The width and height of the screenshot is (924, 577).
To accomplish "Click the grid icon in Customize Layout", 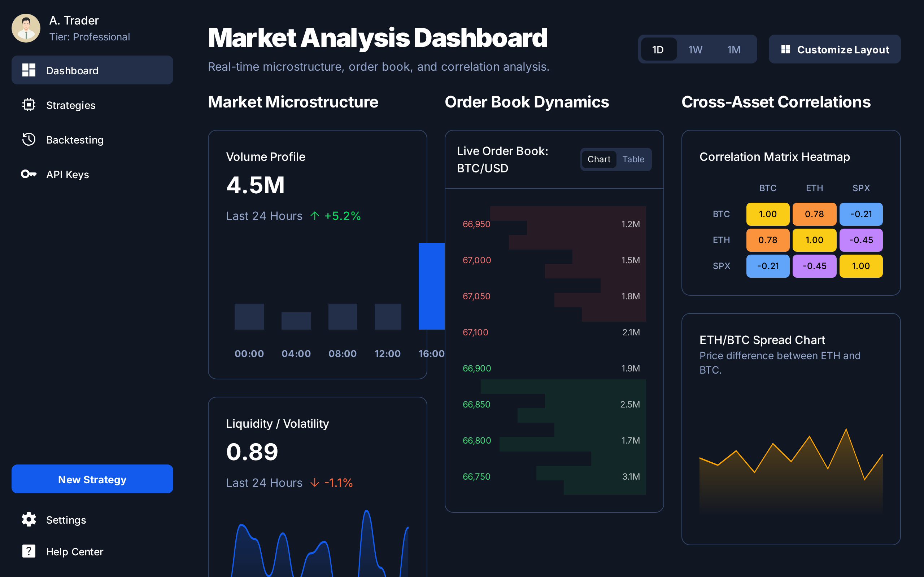I will (x=785, y=49).
